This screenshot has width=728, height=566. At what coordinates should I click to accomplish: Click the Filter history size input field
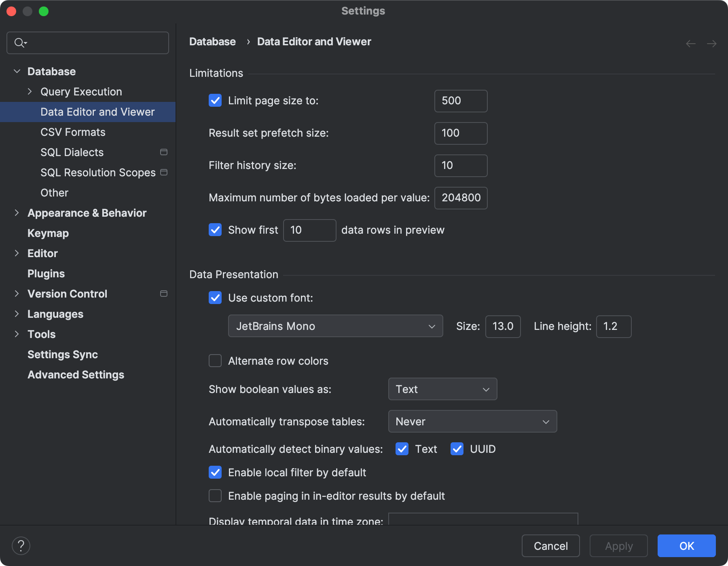(461, 165)
